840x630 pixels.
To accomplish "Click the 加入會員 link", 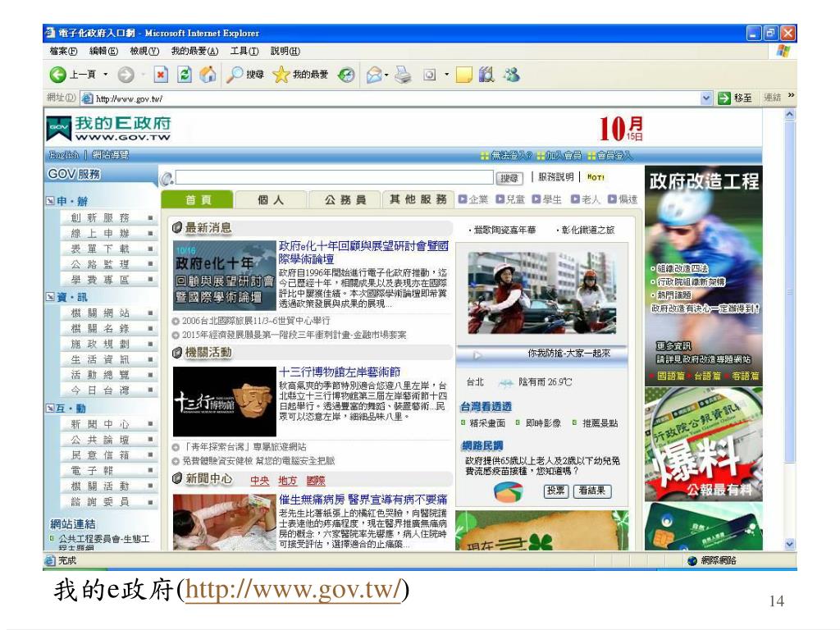I will pyautogui.click(x=564, y=155).
